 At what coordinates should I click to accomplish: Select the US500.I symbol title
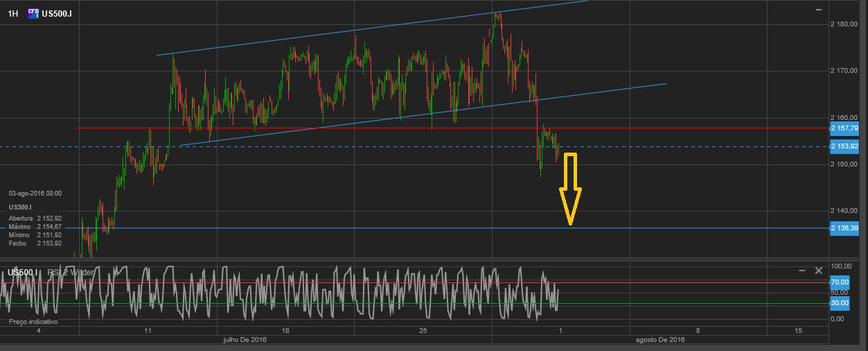56,13
